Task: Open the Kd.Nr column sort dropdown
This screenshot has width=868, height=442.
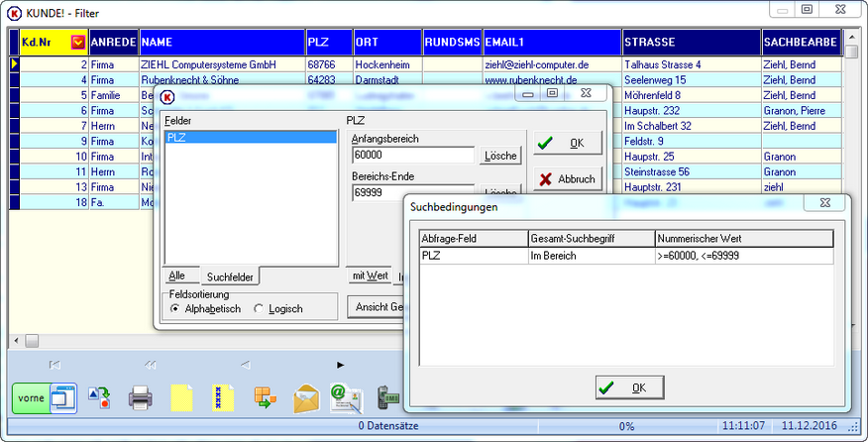Action: coord(78,42)
